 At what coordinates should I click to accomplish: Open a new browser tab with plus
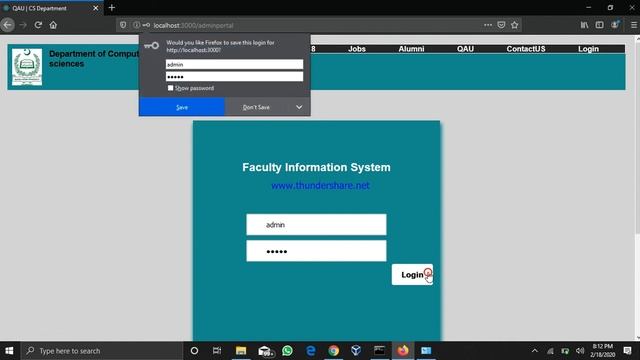tap(112, 7)
